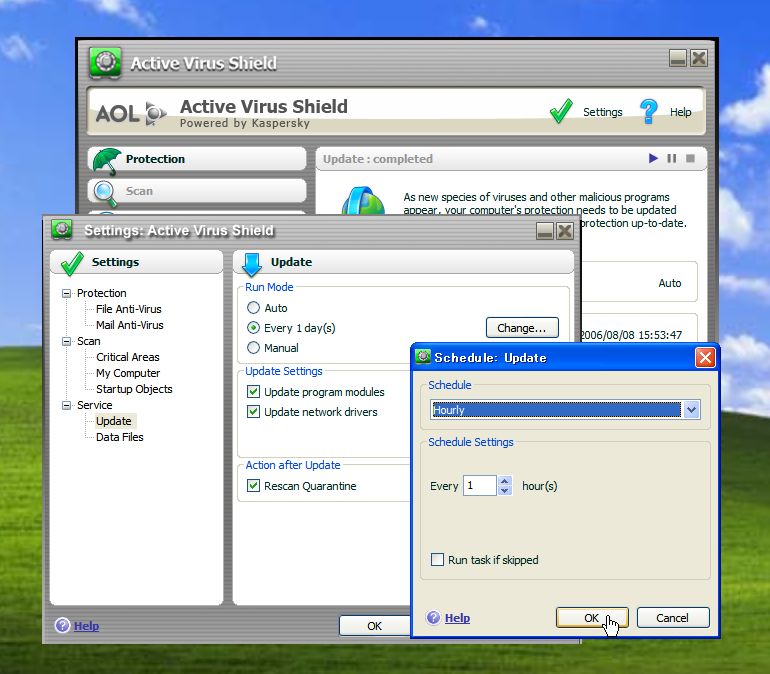
Task: Select File Anti-Virus in settings tree
Action: pyautogui.click(x=129, y=309)
